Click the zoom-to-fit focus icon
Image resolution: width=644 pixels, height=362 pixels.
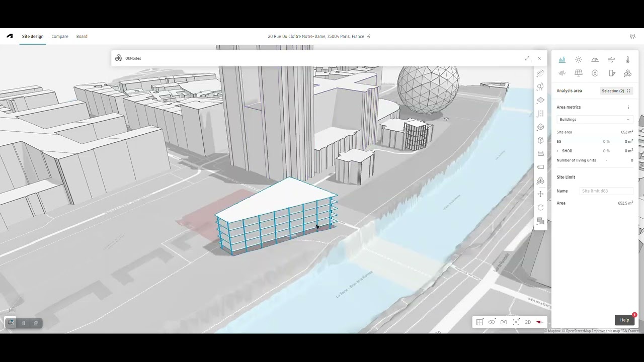click(516, 322)
